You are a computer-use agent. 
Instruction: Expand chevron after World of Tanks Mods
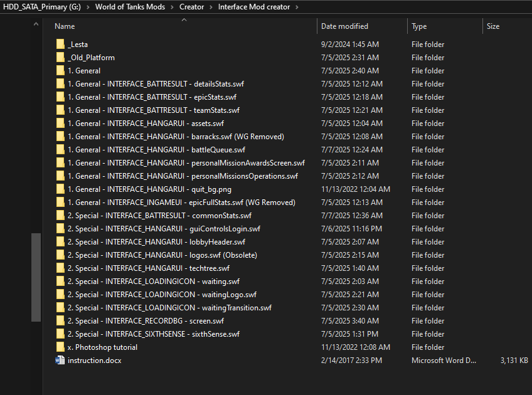(172, 7)
